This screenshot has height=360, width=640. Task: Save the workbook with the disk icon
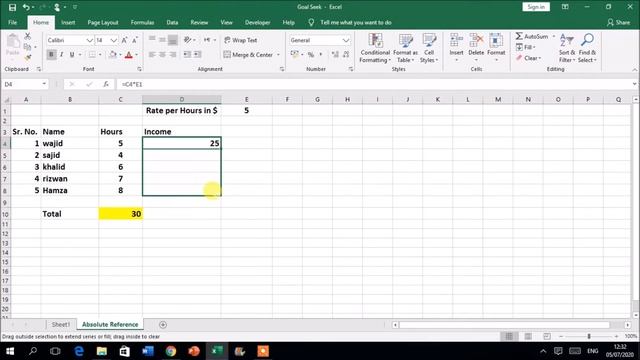click(x=13, y=7)
